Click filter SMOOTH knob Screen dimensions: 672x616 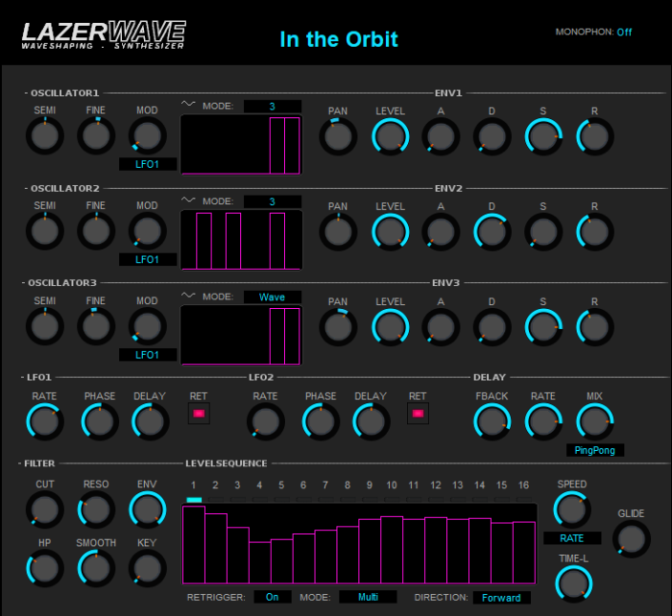[96, 568]
